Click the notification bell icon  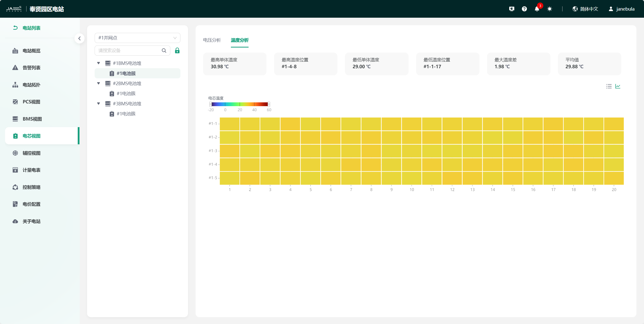537,9
